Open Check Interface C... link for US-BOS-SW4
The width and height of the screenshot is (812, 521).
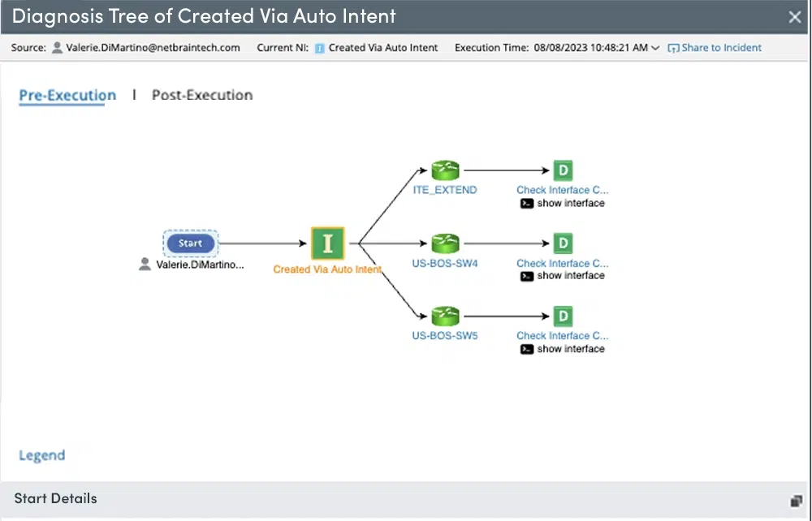[563, 264]
